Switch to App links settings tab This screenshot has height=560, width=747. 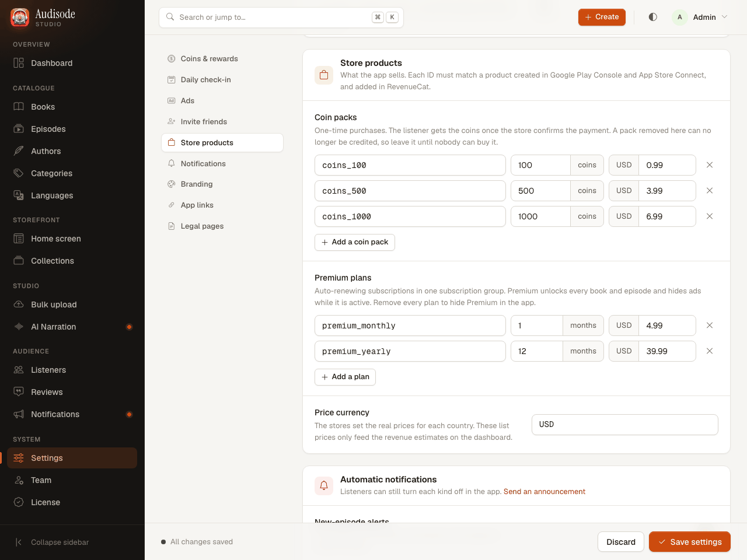(x=222, y=205)
